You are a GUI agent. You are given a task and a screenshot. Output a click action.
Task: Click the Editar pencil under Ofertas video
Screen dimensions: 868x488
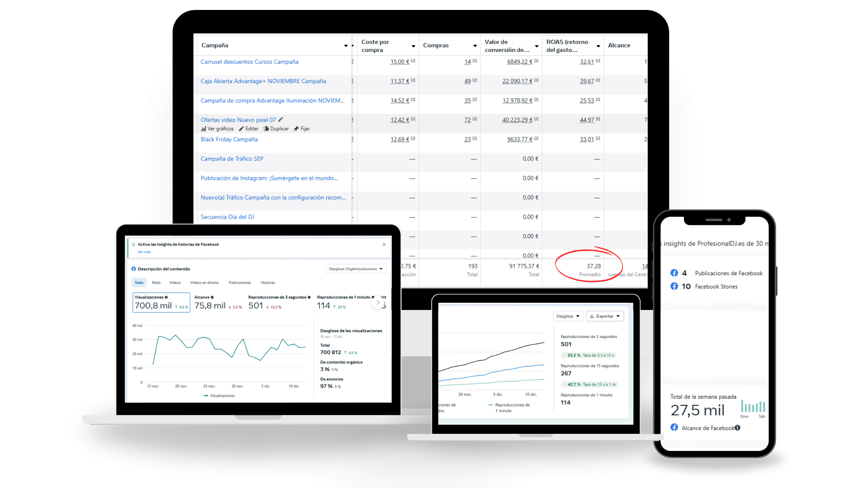click(x=241, y=129)
